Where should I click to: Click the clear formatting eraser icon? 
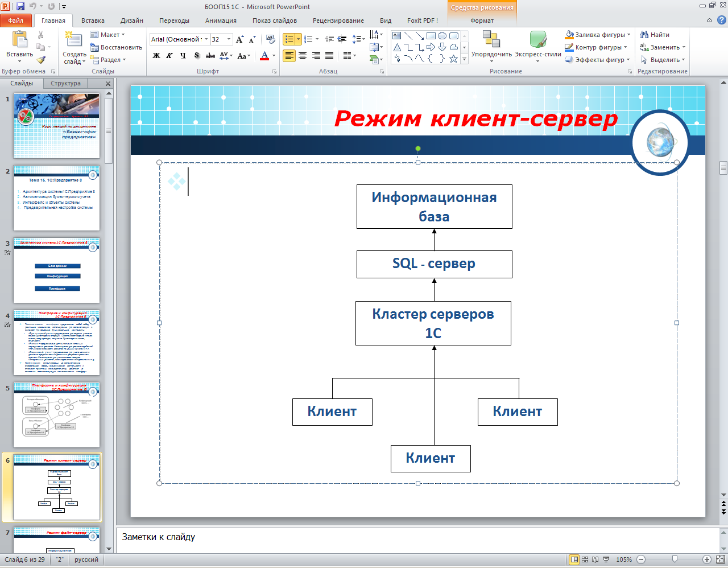coord(271,39)
